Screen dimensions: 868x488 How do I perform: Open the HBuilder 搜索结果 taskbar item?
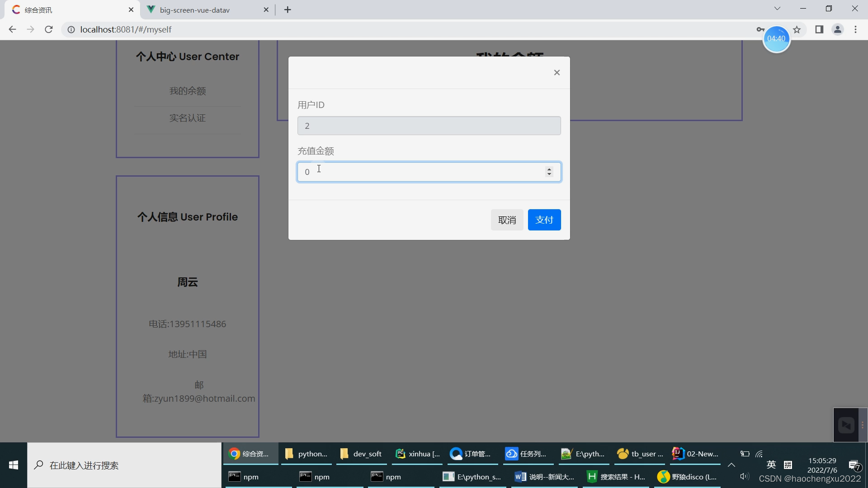(616, 477)
